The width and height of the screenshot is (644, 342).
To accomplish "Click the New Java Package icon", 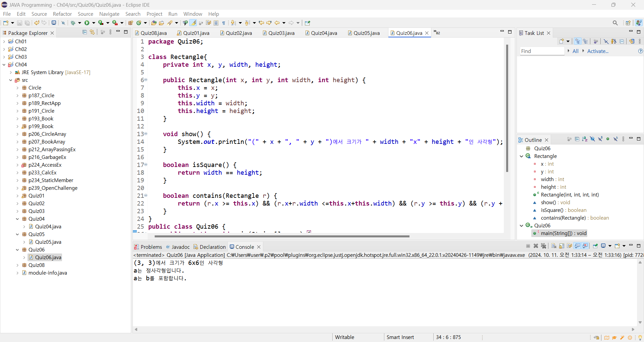I will [130, 23].
